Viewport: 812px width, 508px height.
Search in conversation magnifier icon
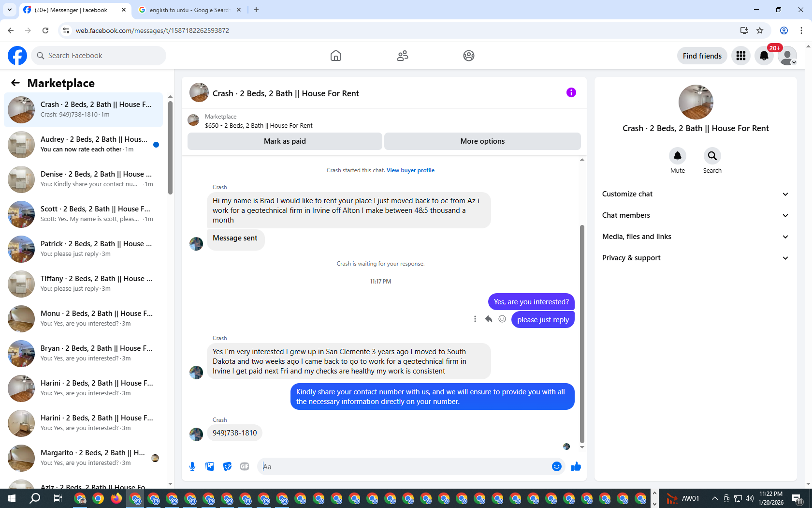click(x=712, y=156)
